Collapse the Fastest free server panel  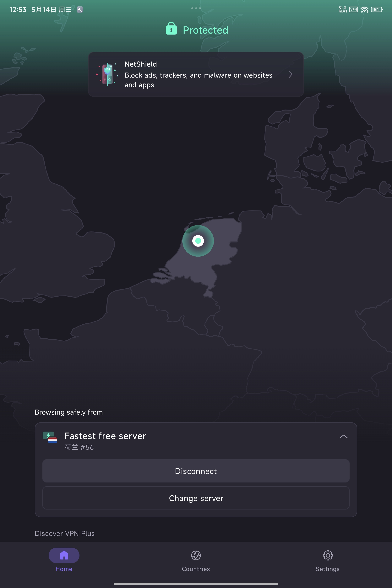pyautogui.click(x=344, y=436)
